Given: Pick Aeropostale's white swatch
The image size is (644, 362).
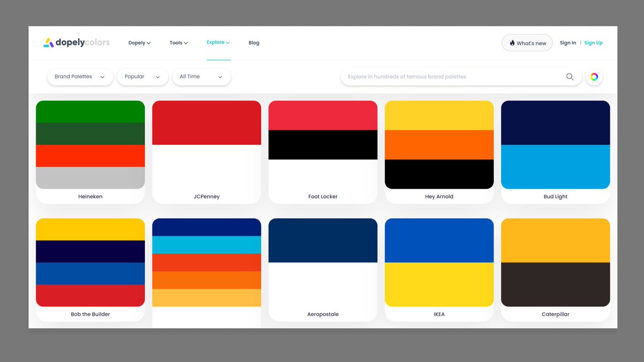Looking at the screenshot, I should coord(323,284).
